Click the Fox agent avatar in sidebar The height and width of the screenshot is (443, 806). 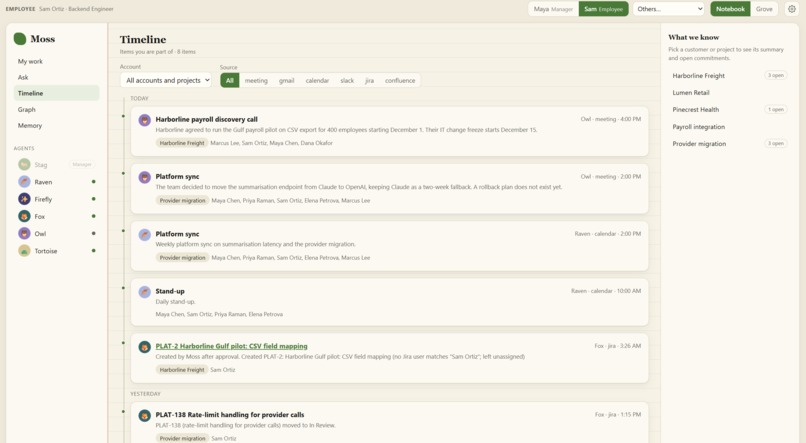(24, 216)
